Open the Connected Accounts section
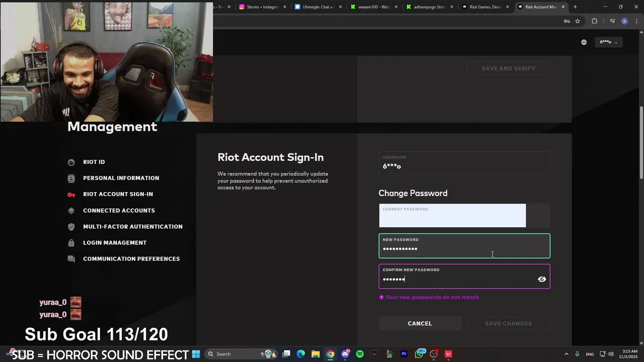Viewport: 644px width, 362px height. tap(119, 211)
